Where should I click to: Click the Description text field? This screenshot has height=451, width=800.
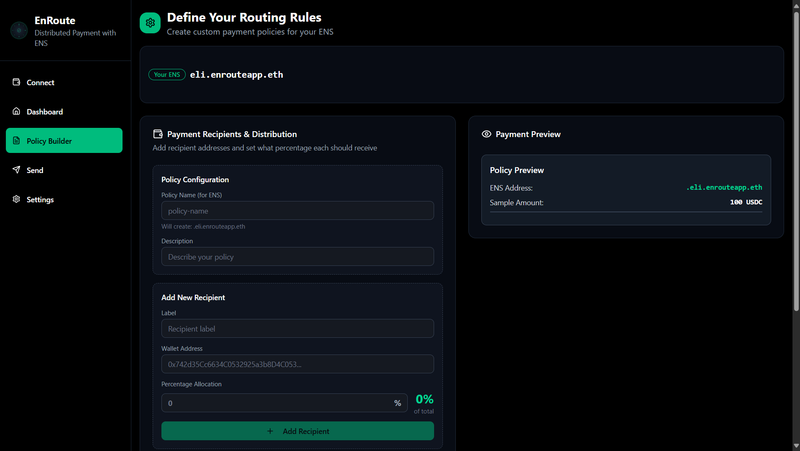297,257
